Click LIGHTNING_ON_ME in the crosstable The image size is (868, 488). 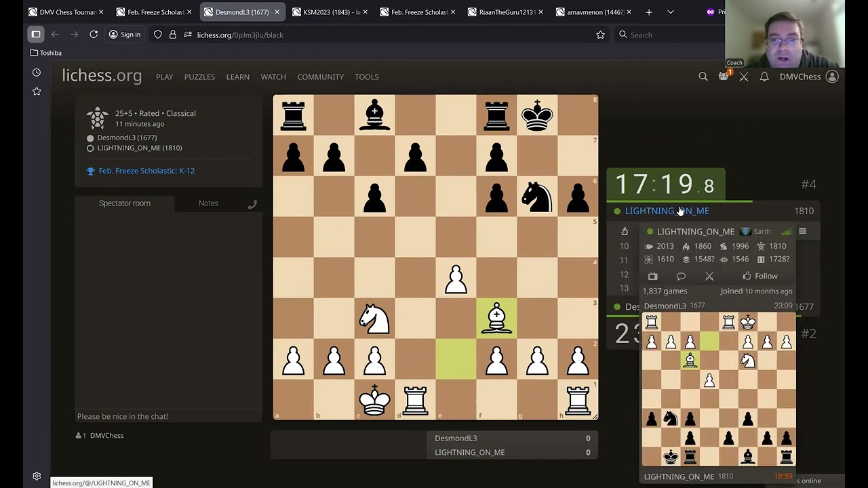click(469, 452)
